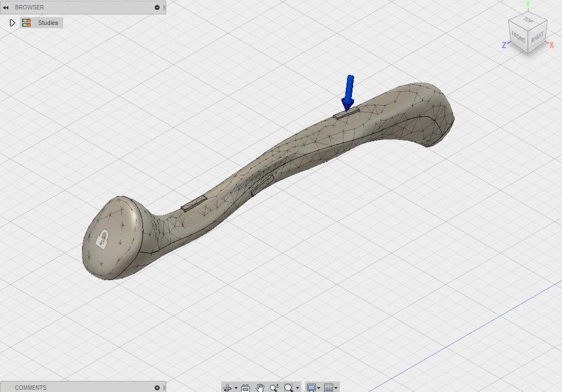Expand the Studies tree node

pyautogui.click(x=12, y=23)
